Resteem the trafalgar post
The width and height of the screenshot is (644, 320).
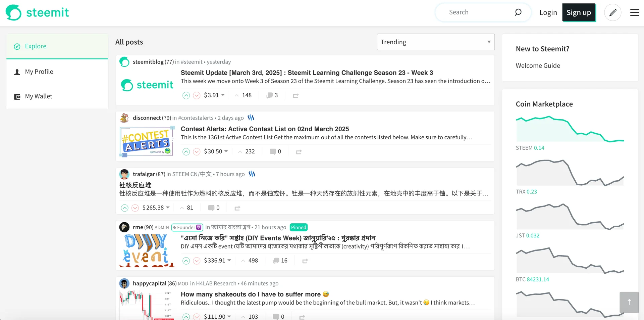[237, 208]
